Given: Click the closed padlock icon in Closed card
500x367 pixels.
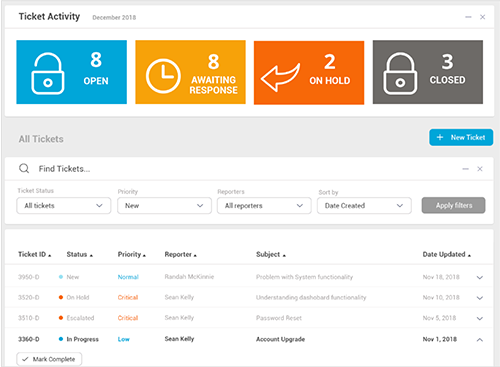Looking at the screenshot, I should tap(400, 74).
